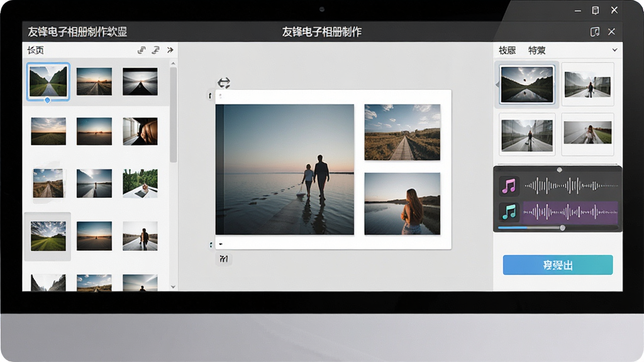Click the volume slider handle below the waveforms
The height and width of the screenshot is (362, 644).
click(563, 228)
